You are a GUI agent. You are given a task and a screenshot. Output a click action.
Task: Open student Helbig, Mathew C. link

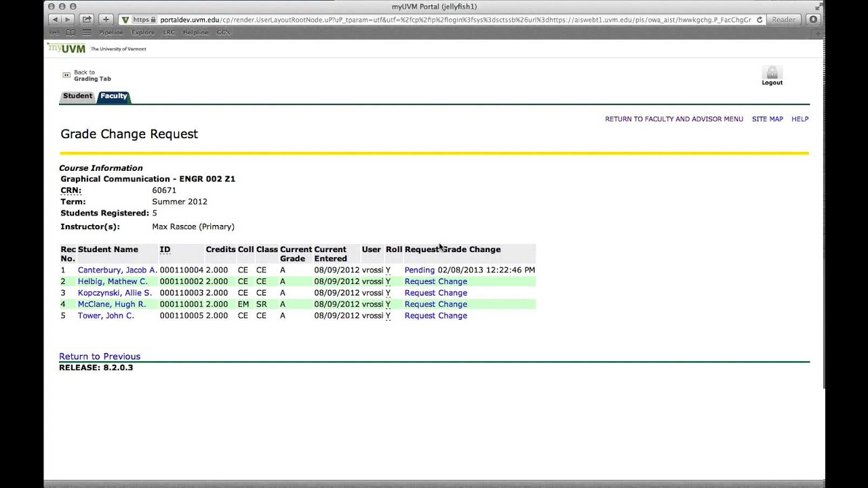coord(113,281)
